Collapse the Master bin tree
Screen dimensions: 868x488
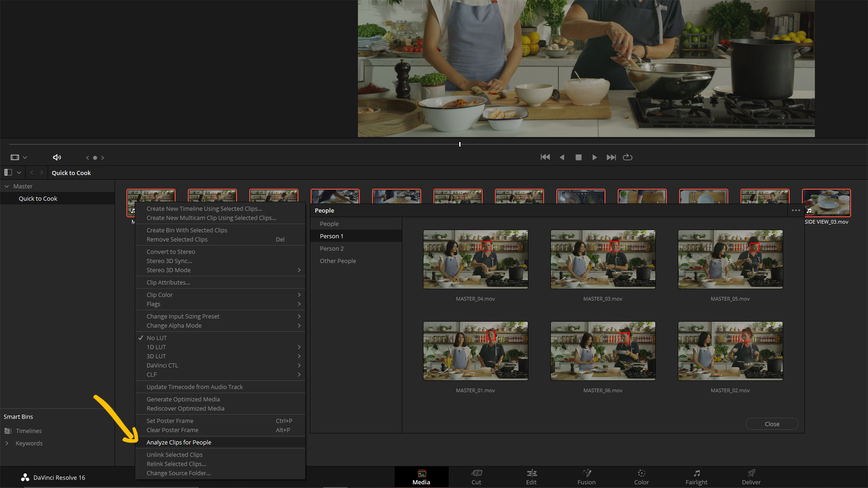[x=7, y=186]
